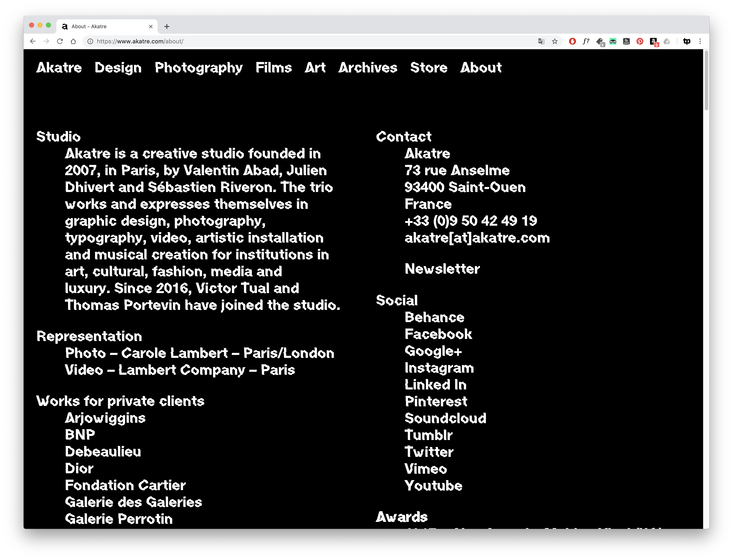733x560 pixels.
Task: Open the Store navigation link
Action: (x=428, y=68)
